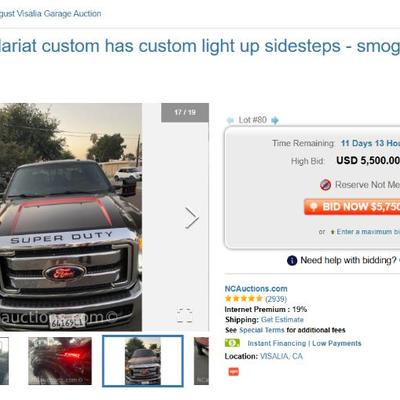Click the Reserve Not Met icon

325,185
